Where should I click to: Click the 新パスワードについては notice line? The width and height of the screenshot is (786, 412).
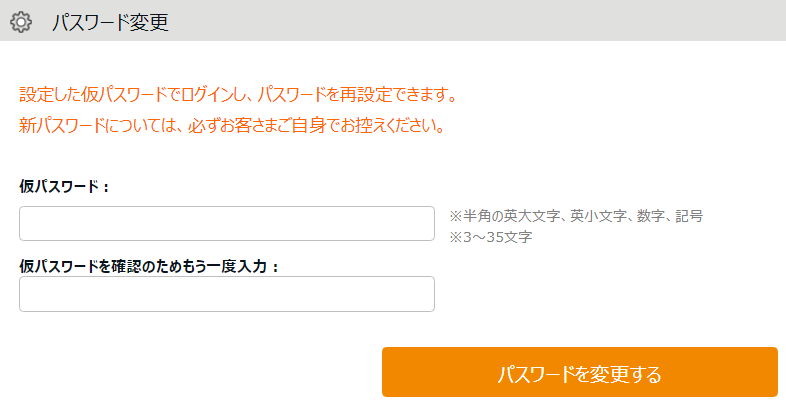tap(232, 127)
